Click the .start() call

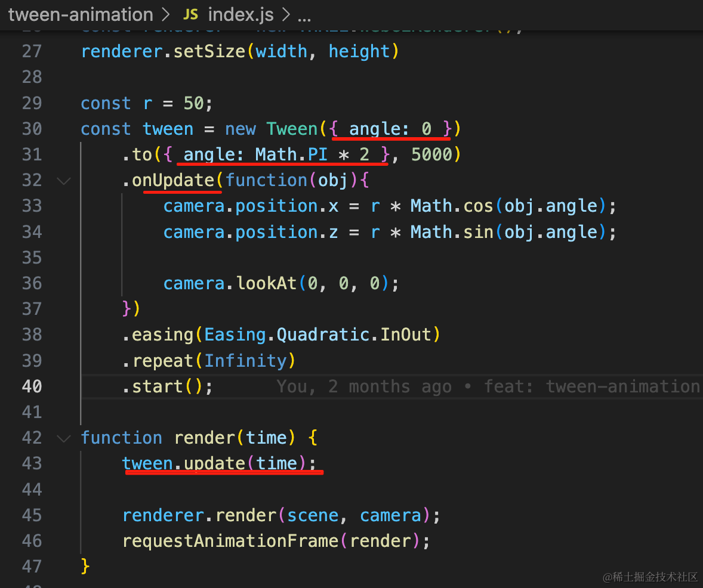(167, 386)
